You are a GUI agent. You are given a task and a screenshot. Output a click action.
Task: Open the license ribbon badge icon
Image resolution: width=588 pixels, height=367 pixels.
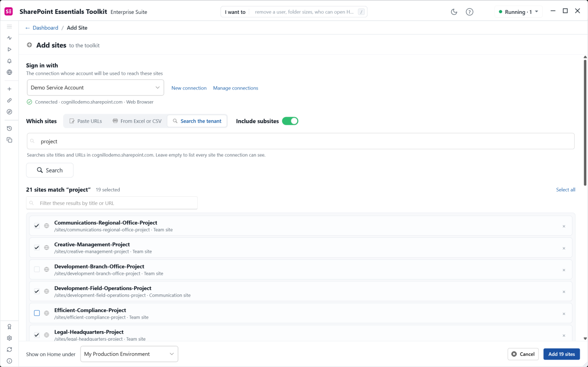[9, 327]
